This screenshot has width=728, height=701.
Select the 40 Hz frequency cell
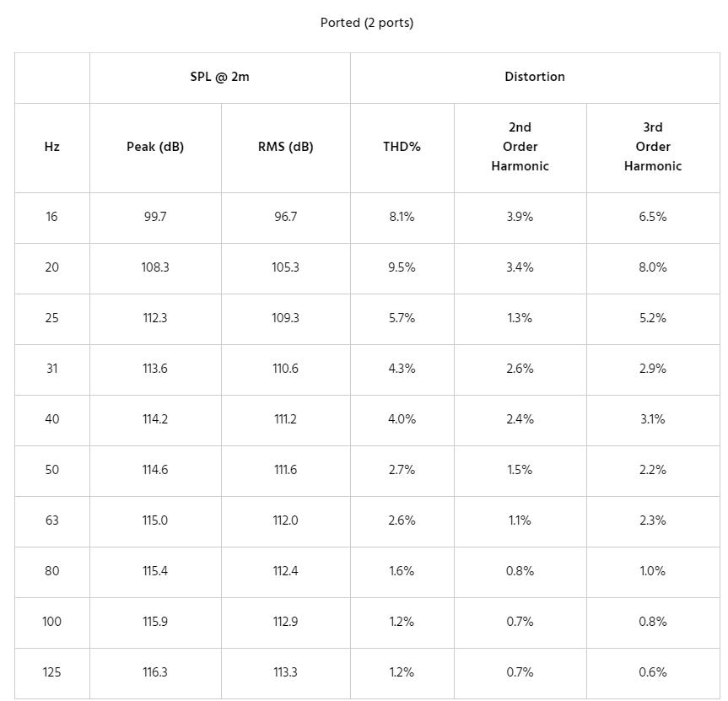click(x=52, y=419)
